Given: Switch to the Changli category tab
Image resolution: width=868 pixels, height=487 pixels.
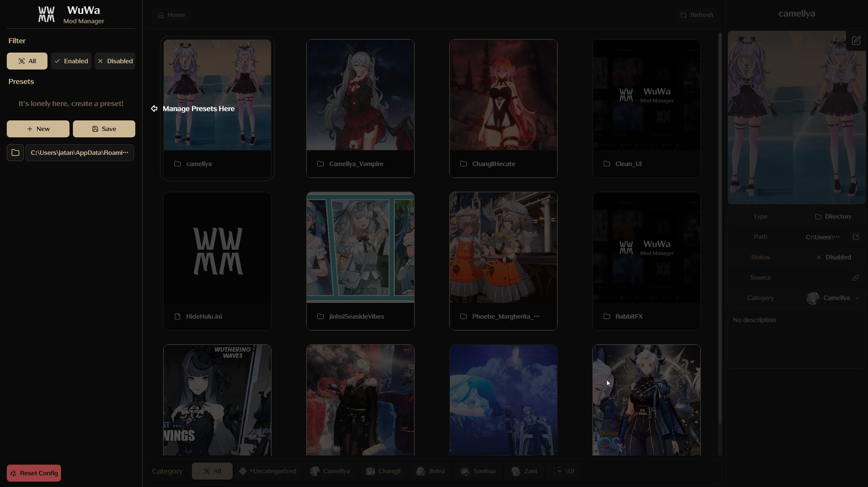Looking at the screenshot, I should click(383, 471).
